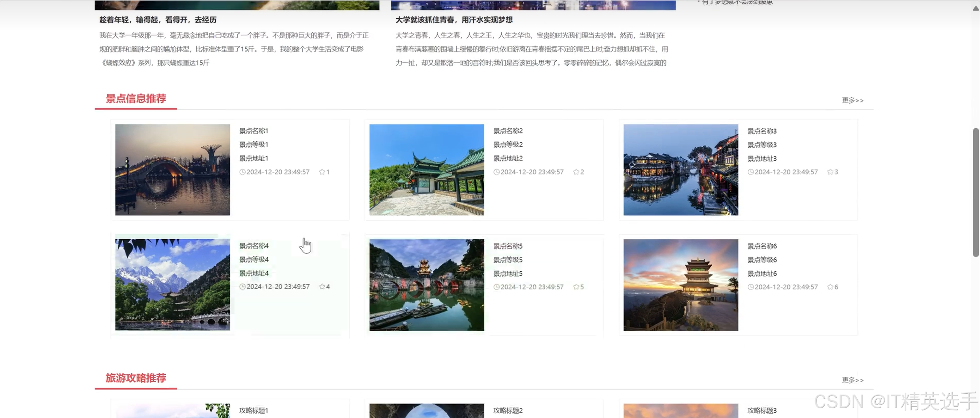The image size is (980, 418).
Task: Click the timestamp on 景点名称6 card
Action: 786,287
